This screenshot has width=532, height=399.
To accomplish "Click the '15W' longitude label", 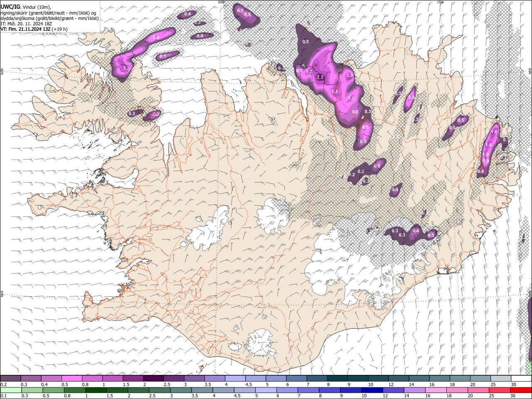I will click(441, 2).
